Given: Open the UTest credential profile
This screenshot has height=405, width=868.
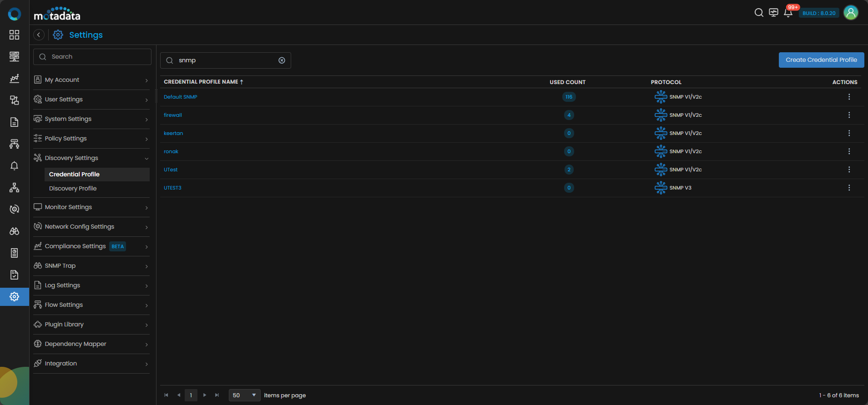Looking at the screenshot, I should [x=171, y=170].
